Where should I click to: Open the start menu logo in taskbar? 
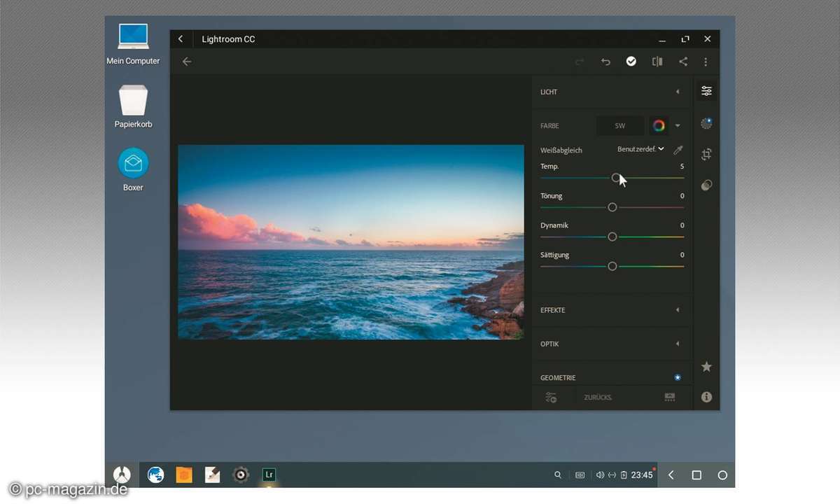point(122,475)
